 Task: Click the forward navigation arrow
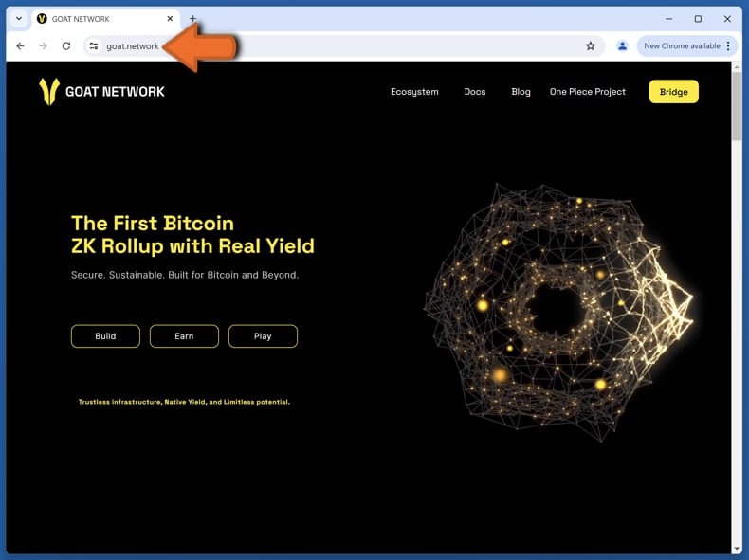[x=43, y=45]
